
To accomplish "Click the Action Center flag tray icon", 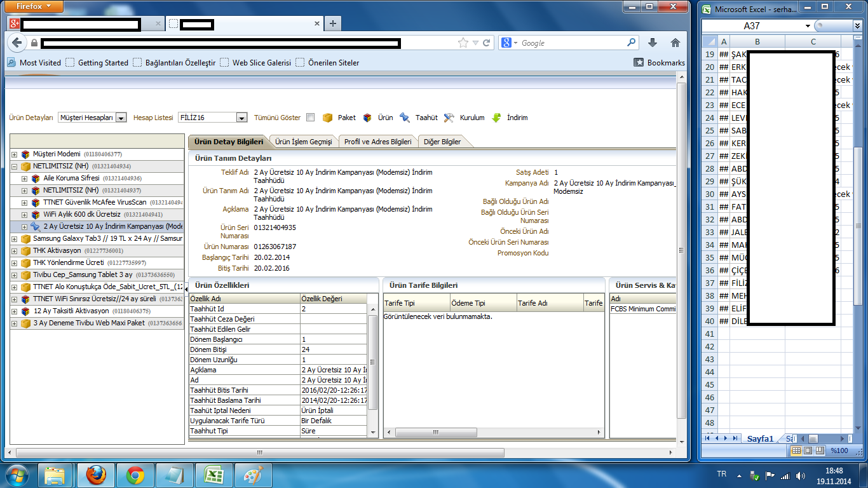I will point(770,475).
